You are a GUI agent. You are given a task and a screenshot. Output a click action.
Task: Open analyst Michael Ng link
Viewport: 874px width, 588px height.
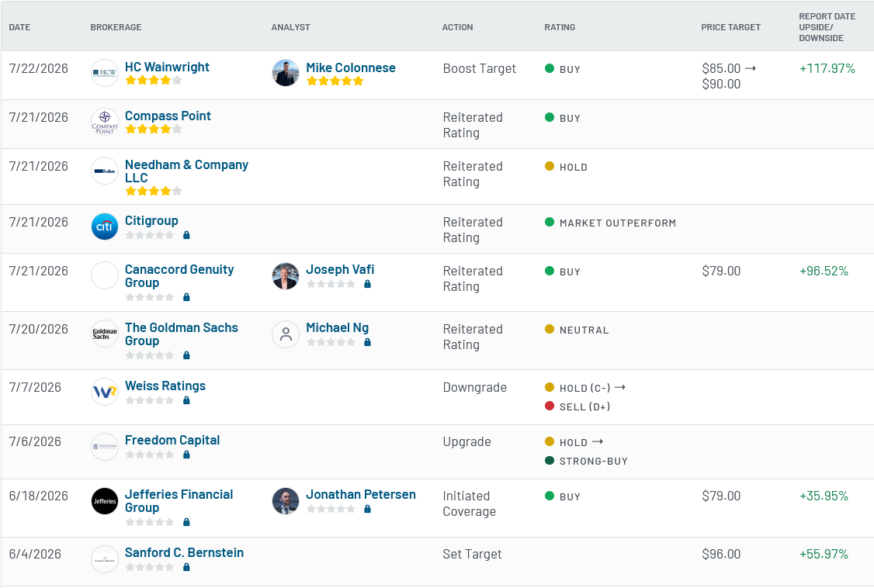tap(337, 327)
